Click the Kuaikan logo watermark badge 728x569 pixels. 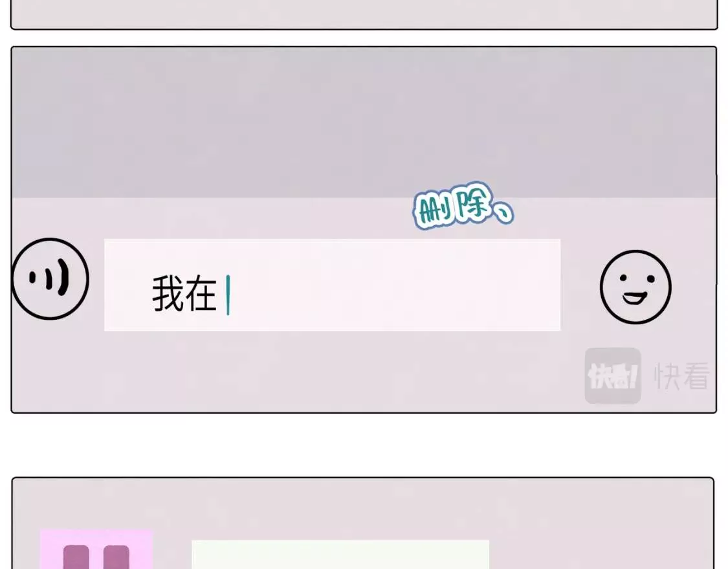[613, 375]
